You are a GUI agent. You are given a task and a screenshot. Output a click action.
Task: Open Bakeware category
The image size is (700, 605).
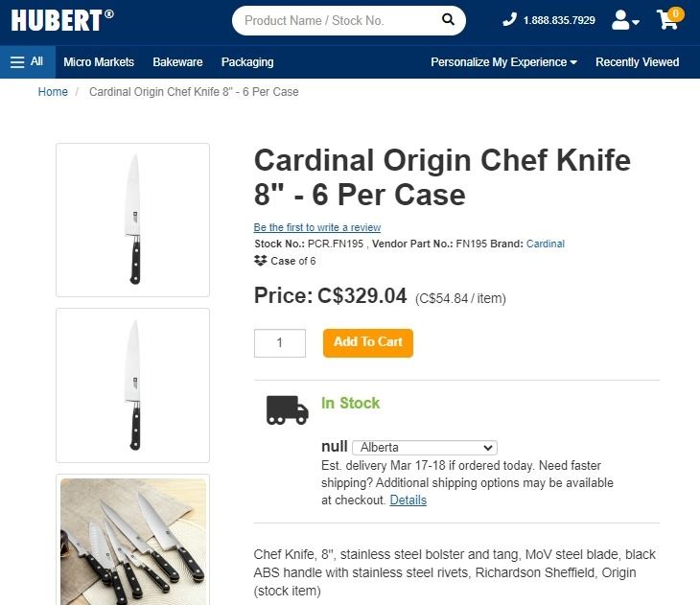click(177, 62)
